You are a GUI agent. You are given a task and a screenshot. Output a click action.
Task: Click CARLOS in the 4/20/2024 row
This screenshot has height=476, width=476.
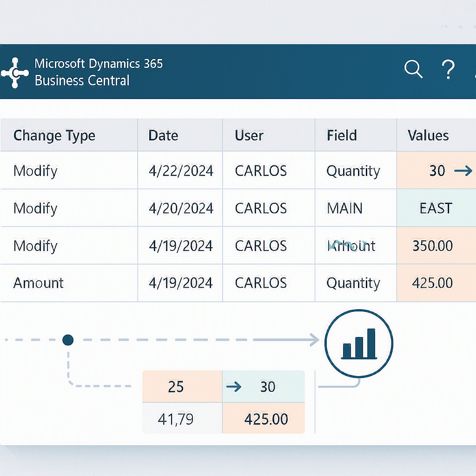click(261, 208)
